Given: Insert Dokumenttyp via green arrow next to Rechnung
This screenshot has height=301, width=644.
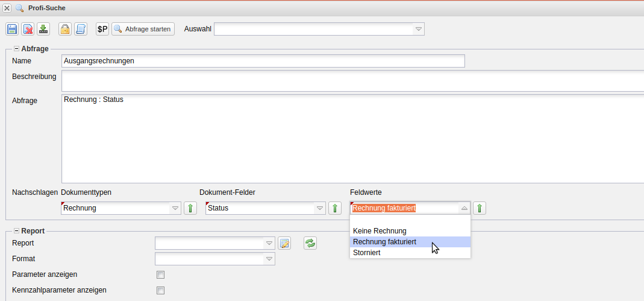Looking at the screenshot, I should point(190,208).
